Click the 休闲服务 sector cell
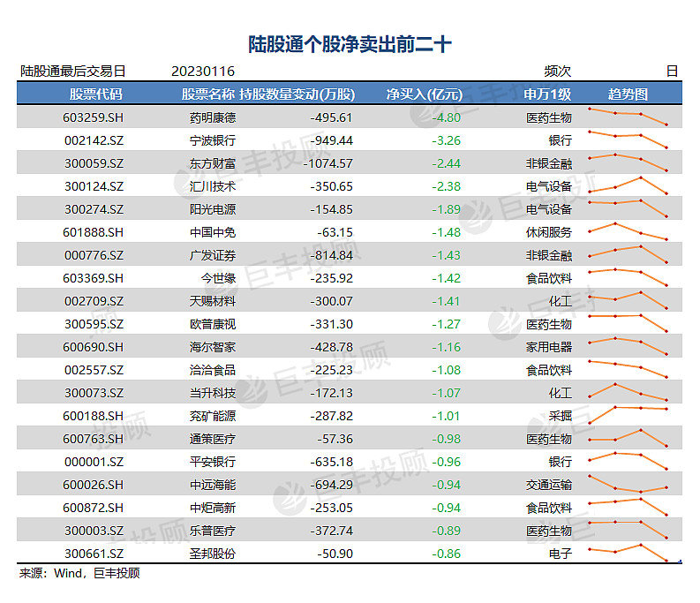700x603 pixels. click(x=549, y=232)
